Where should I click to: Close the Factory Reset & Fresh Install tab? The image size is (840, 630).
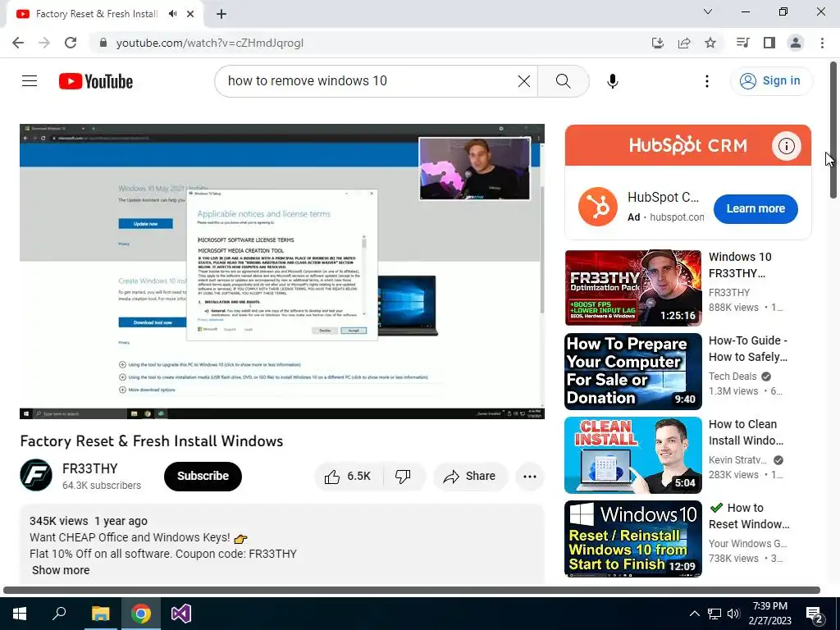pyautogui.click(x=190, y=14)
